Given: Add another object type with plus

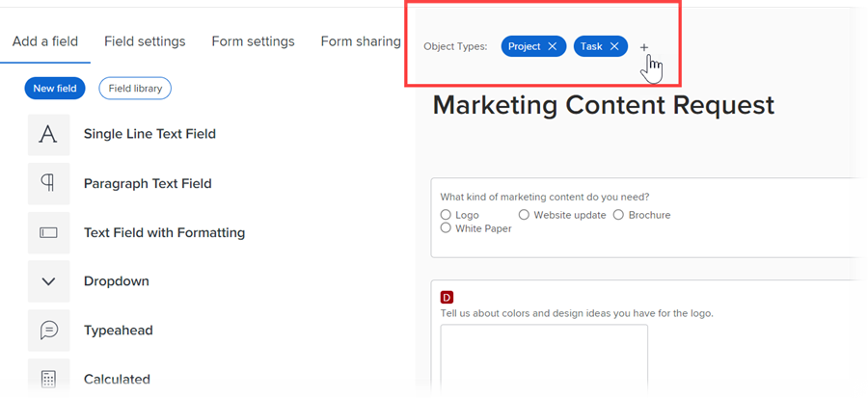Looking at the screenshot, I should (644, 47).
